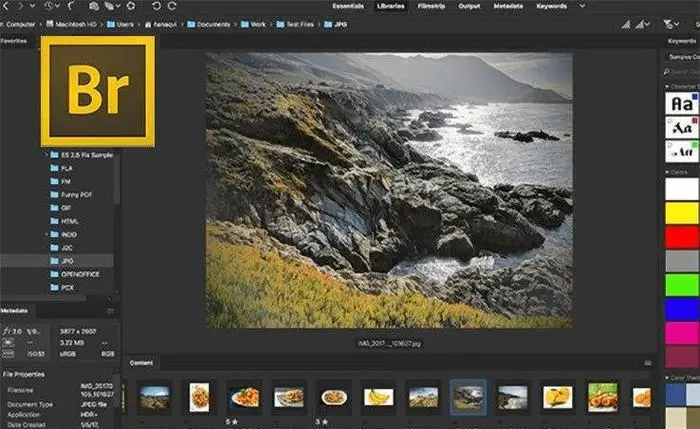
Task: Pick the green color swatch
Action: (682, 285)
